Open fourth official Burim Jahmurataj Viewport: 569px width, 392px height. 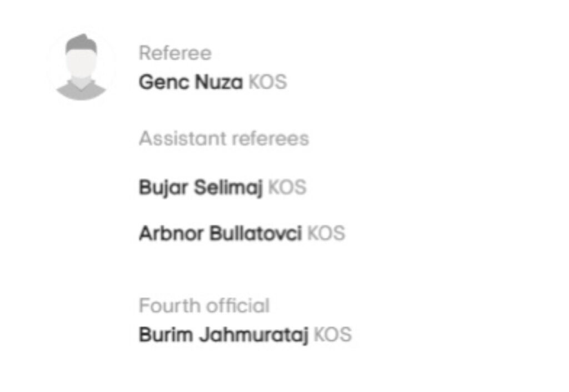point(223,335)
